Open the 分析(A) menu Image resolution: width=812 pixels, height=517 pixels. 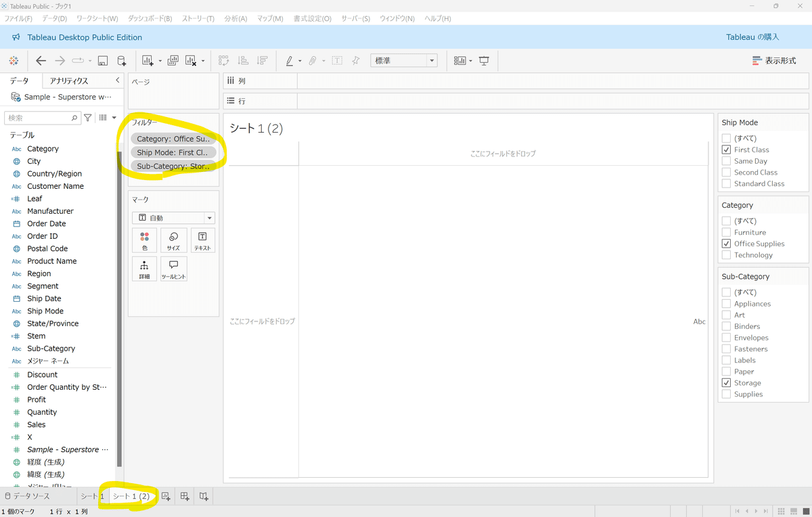pyautogui.click(x=235, y=18)
